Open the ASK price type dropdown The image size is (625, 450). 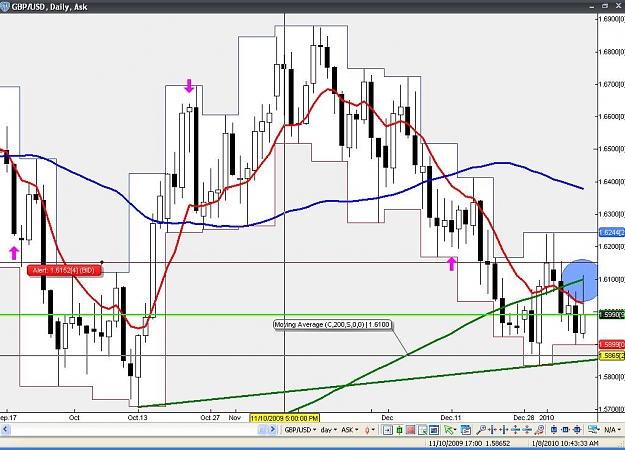coord(350,430)
